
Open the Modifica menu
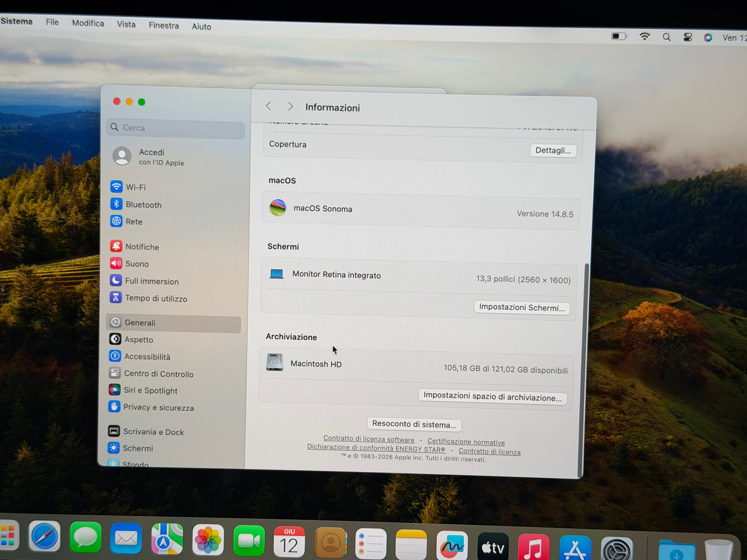(x=88, y=23)
